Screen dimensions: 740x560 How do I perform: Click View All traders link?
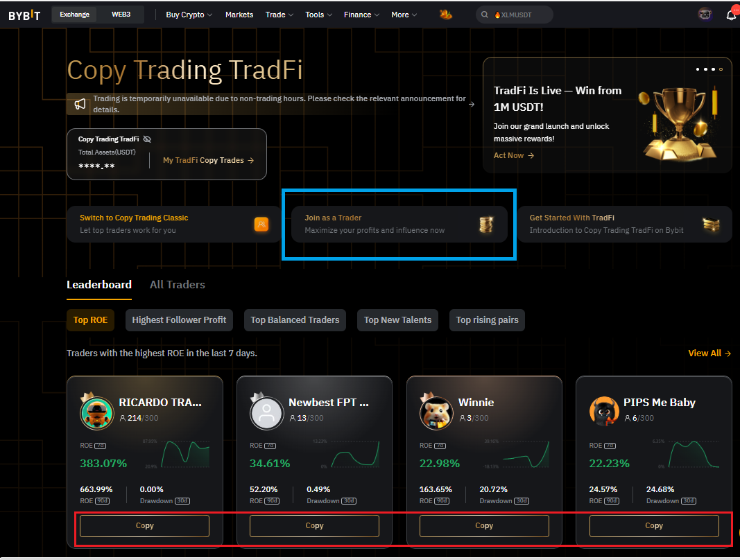[x=709, y=353]
